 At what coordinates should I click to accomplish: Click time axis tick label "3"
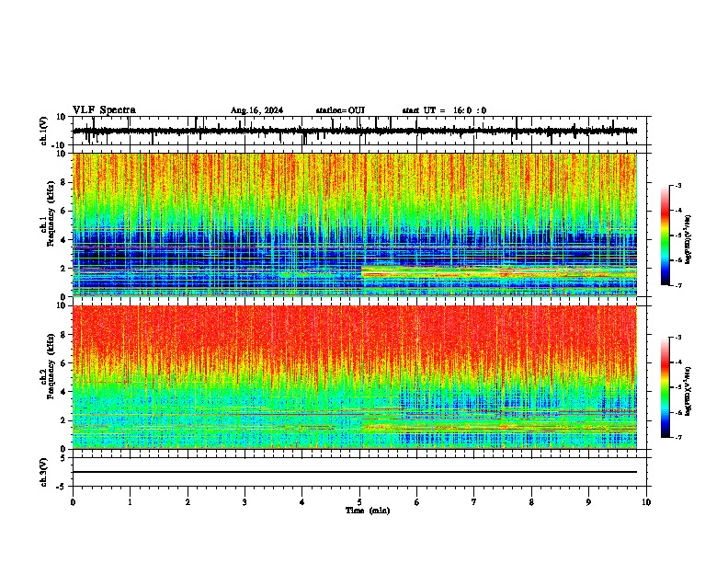tap(245, 502)
